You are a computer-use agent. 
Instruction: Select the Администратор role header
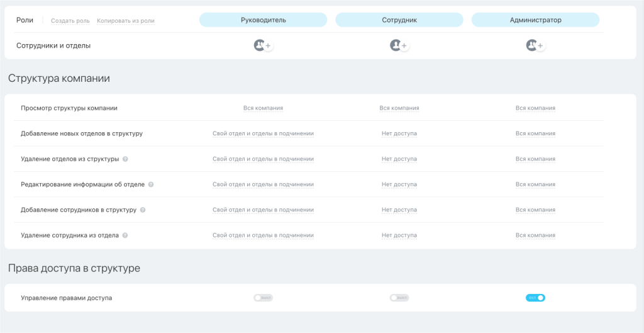click(x=535, y=20)
